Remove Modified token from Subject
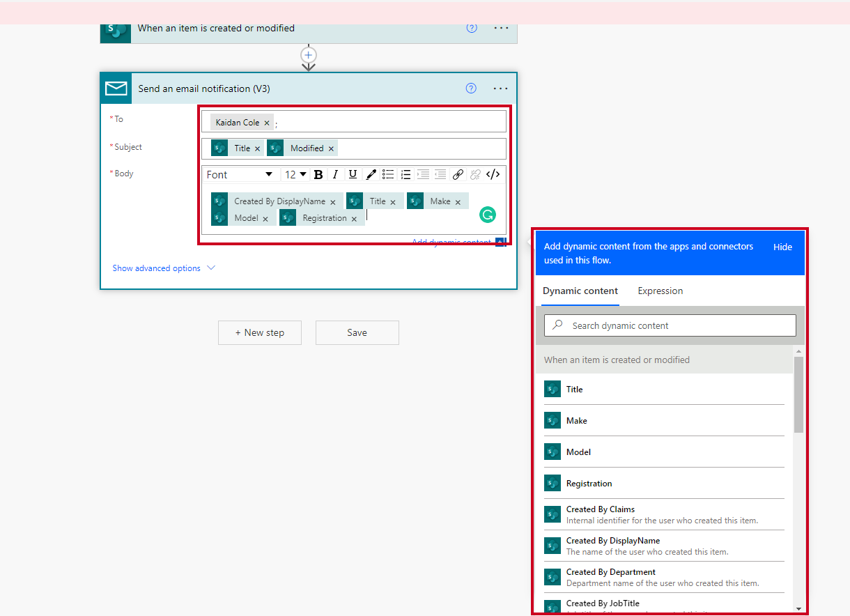Screen dimensions: 850x616 (331, 148)
